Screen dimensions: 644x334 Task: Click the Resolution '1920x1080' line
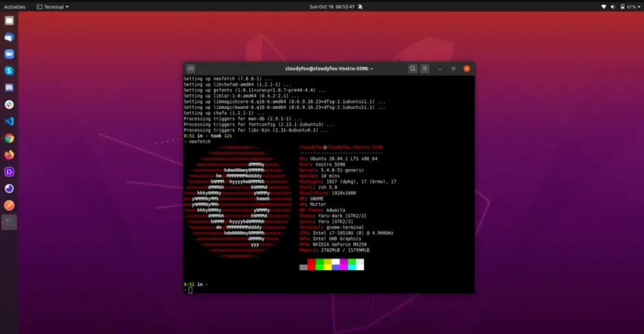[328, 194]
